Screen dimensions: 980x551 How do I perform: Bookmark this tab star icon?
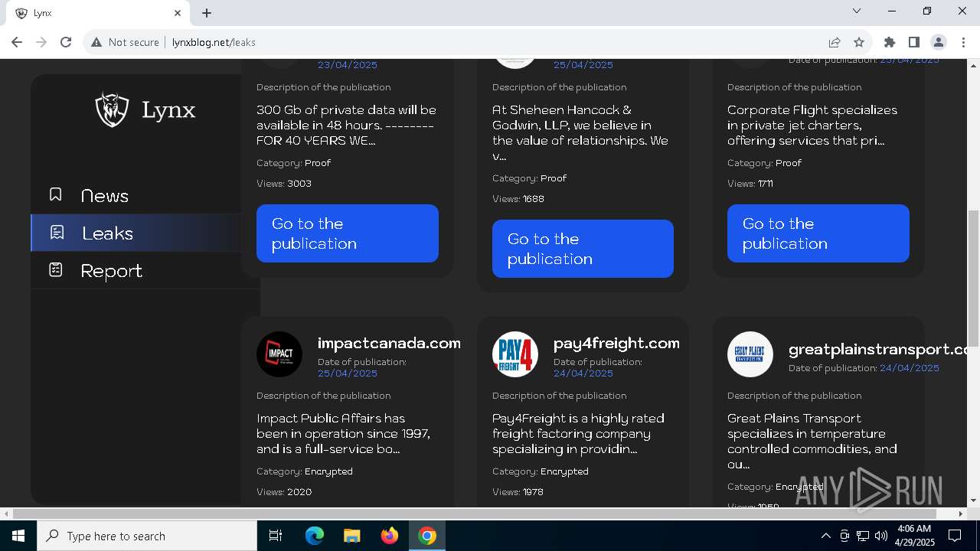pos(859,42)
